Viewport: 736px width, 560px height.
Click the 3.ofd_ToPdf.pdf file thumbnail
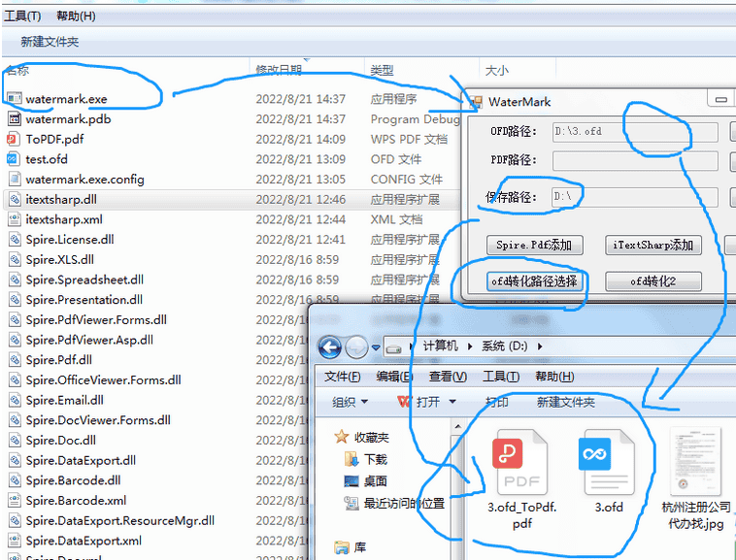(x=521, y=464)
